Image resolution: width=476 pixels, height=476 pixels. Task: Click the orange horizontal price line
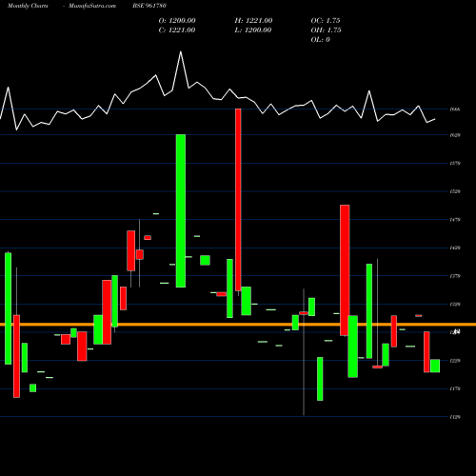(x=238, y=325)
